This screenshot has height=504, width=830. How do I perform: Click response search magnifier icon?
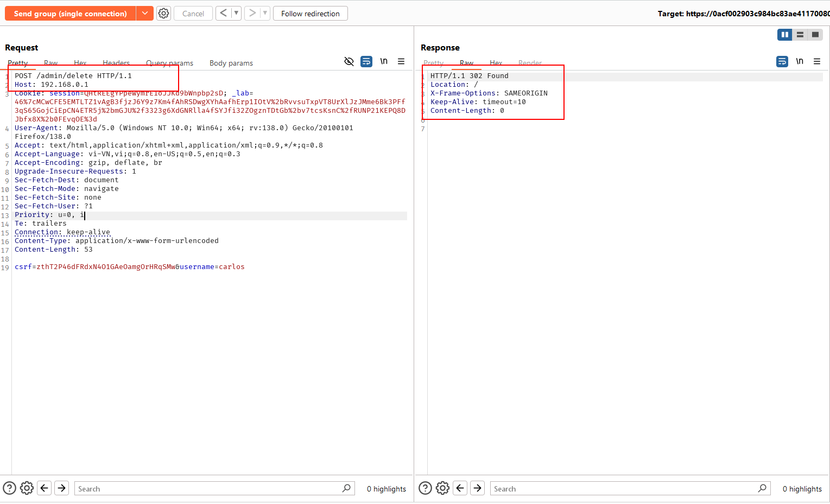click(762, 488)
